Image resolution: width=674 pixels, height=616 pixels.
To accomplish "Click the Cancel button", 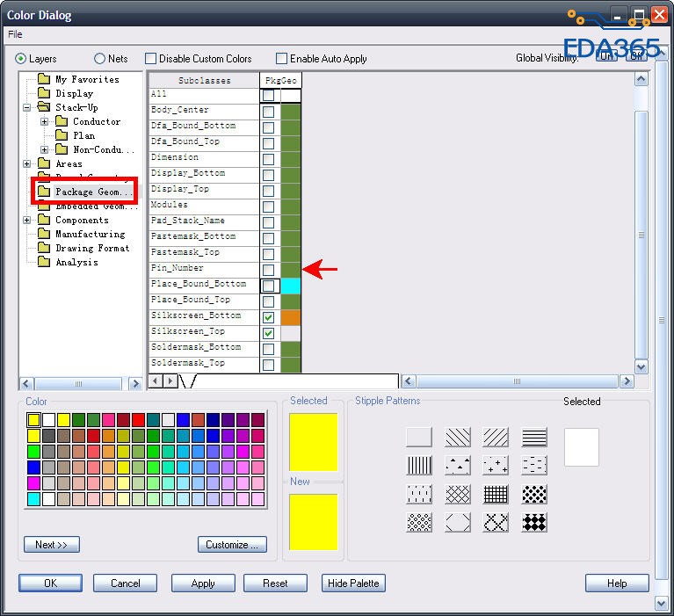I will pyautogui.click(x=125, y=583).
